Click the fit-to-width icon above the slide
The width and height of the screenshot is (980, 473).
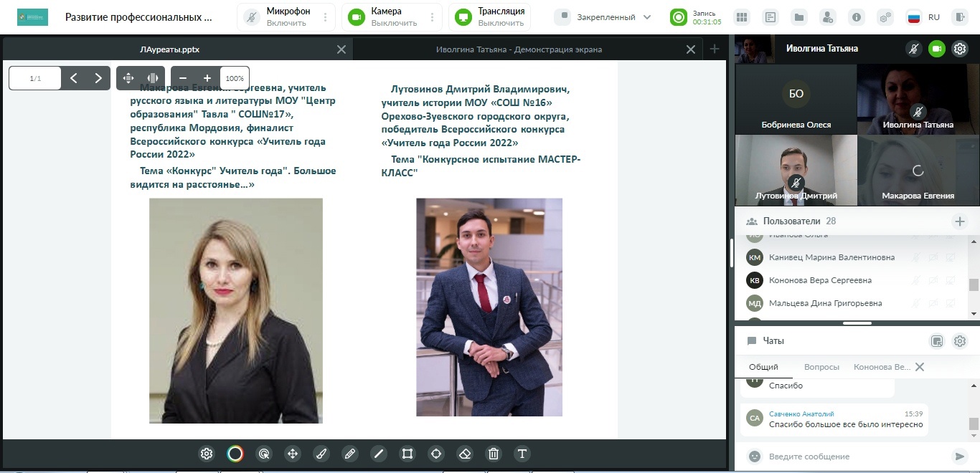point(153,78)
